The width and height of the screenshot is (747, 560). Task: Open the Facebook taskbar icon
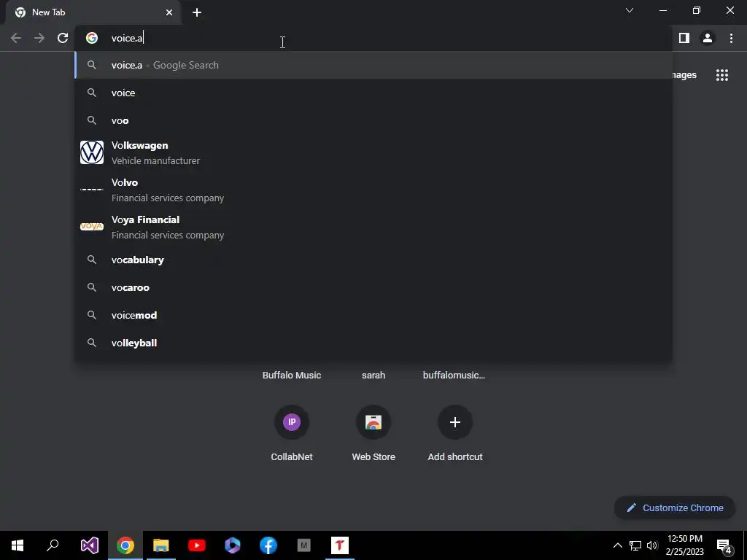268,545
